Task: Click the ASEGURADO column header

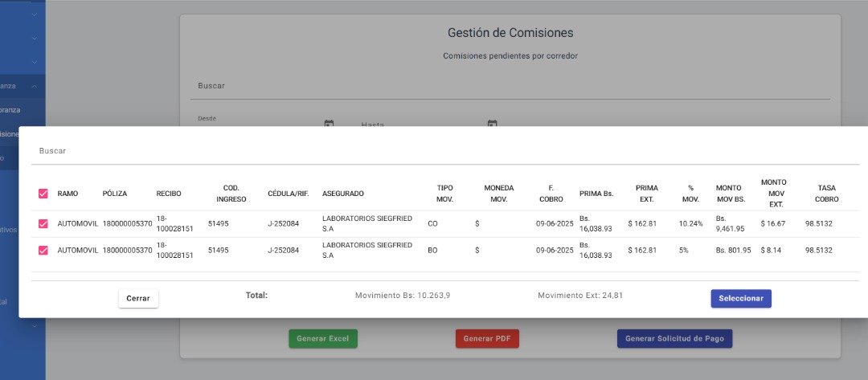Action: coord(343,194)
